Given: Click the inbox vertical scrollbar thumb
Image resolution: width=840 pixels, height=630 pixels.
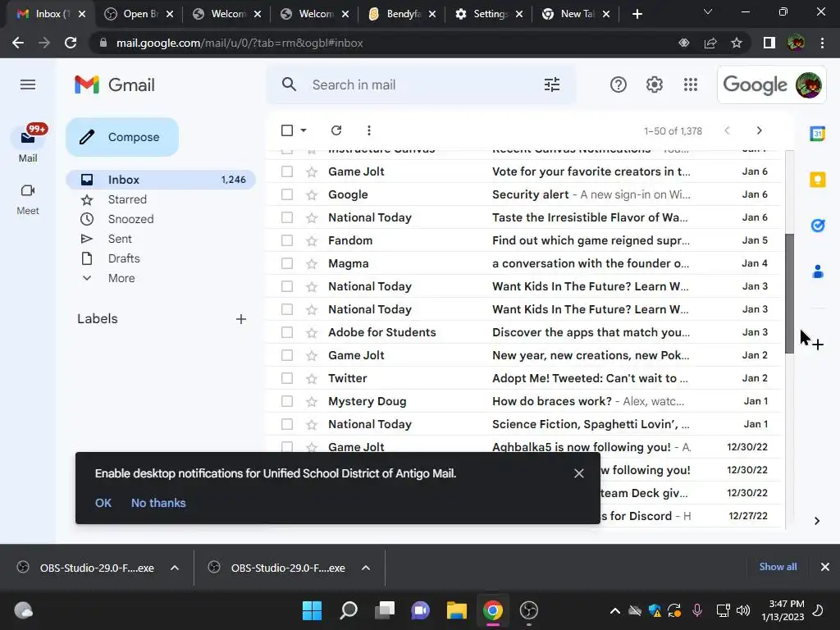Looking at the screenshot, I should (x=790, y=294).
